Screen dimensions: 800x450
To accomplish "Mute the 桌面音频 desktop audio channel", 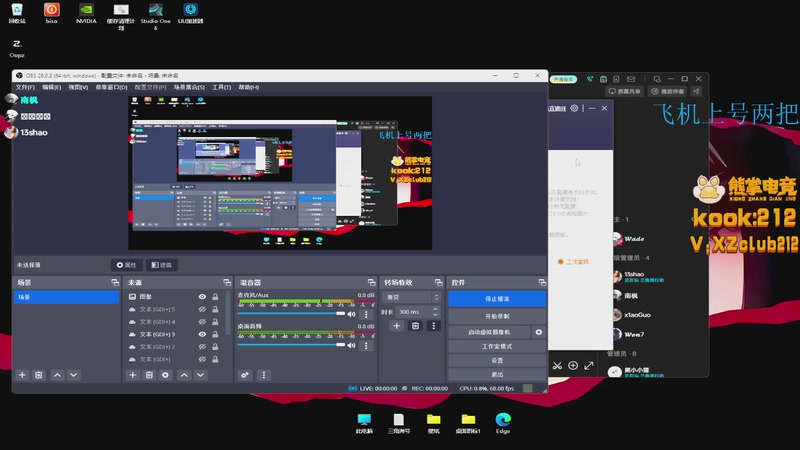I will [x=351, y=345].
